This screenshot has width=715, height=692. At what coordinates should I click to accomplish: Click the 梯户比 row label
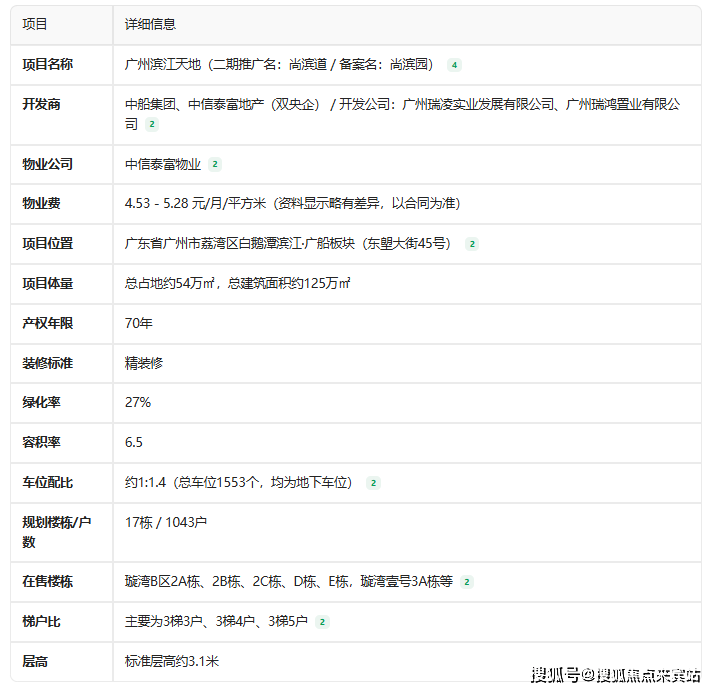pyautogui.click(x=41, y=621)
